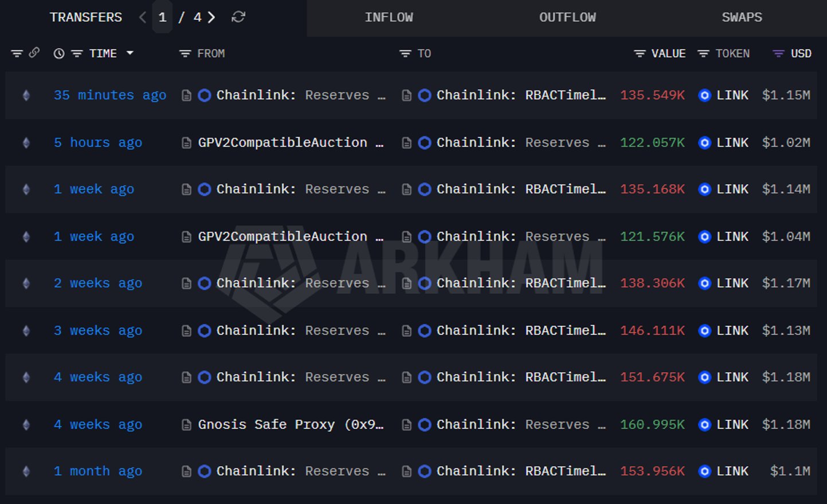Click the LINK token icon in the $1.15M row
827x504 pixels.
coord(705,95)
